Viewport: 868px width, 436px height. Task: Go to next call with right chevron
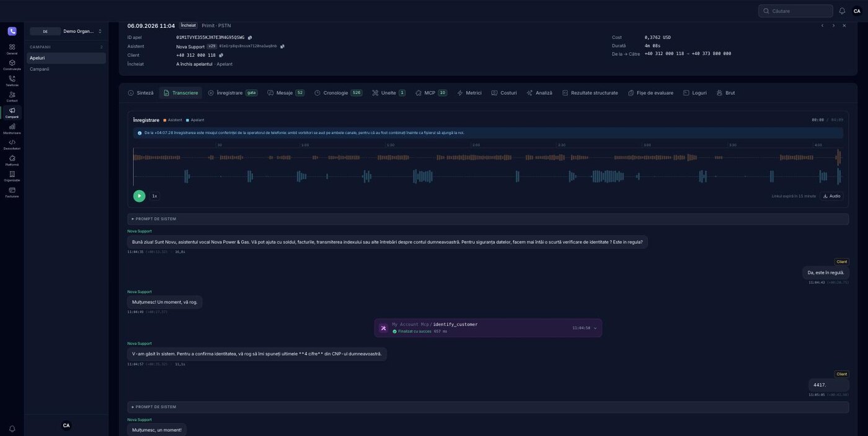point(833,25)
